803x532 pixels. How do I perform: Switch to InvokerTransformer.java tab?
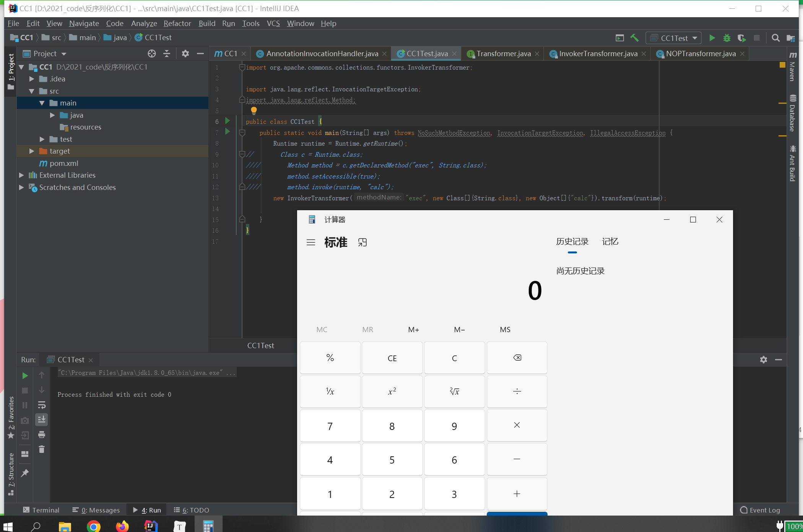(598, 54)
